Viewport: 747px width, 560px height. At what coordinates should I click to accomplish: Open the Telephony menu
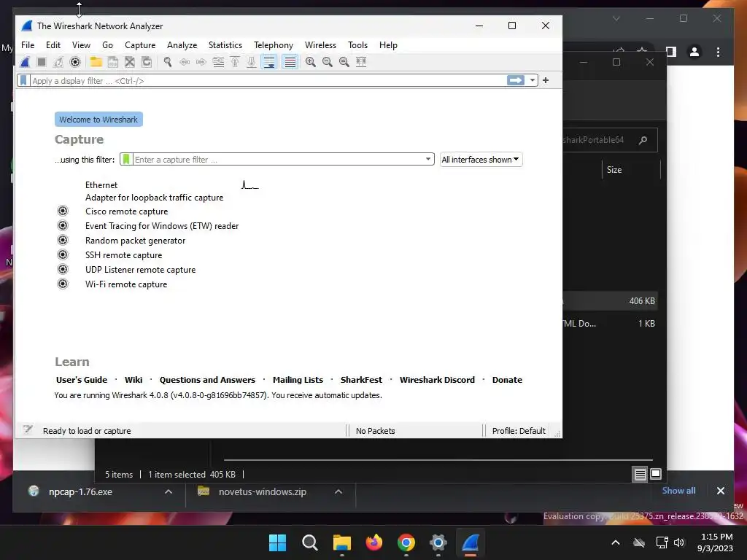coord(274,45)
